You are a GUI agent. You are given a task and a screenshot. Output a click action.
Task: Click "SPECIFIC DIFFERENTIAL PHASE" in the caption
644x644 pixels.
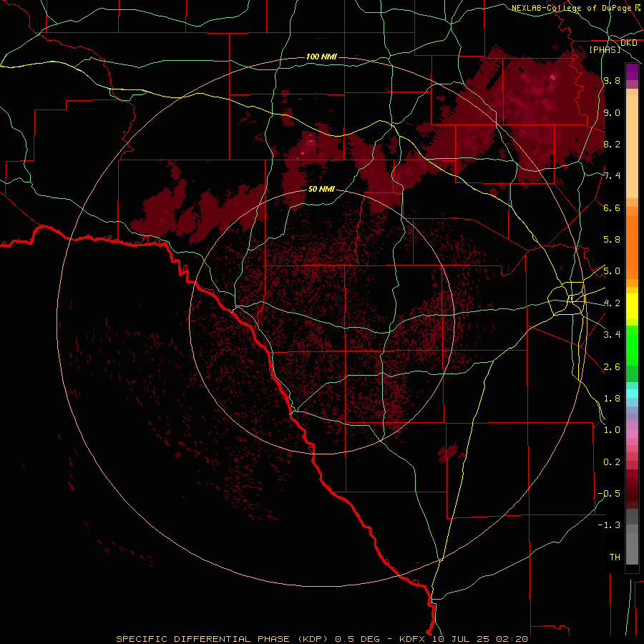pos(203,639)
